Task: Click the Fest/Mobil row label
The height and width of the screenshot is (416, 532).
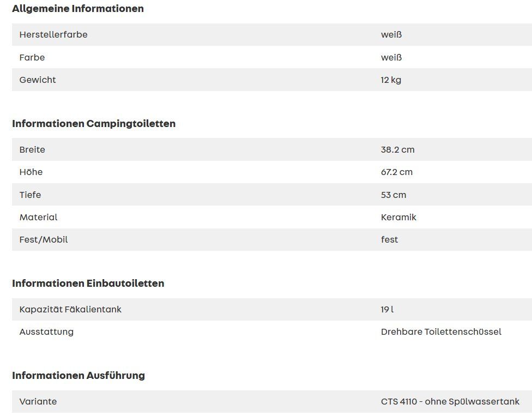Action: click(x=44, y=239)
